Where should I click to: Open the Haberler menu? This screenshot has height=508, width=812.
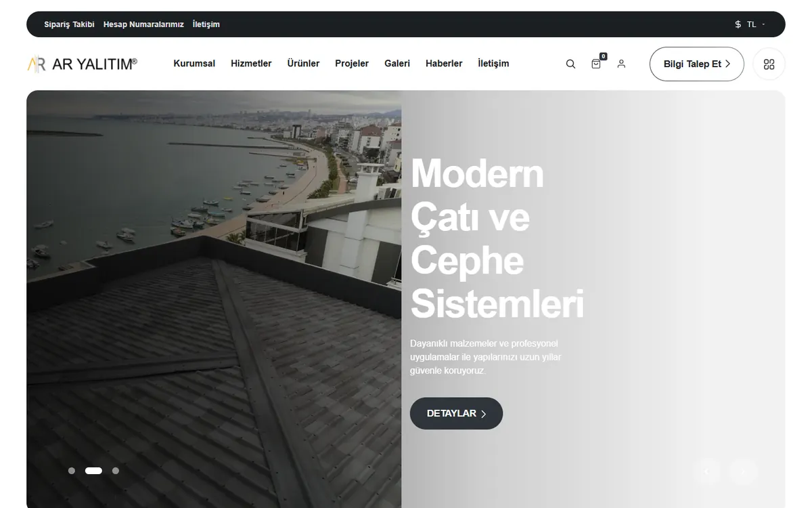[444, 64]
